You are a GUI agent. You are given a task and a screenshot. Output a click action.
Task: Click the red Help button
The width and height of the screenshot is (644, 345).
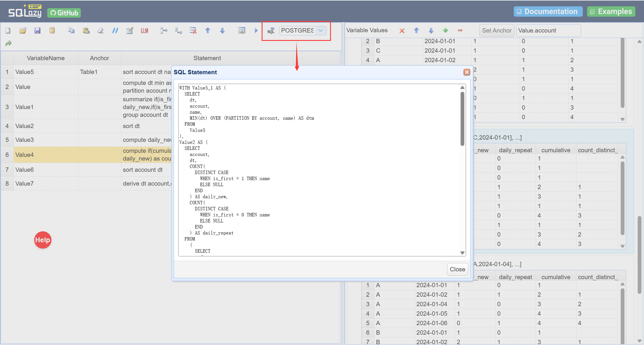43,240
